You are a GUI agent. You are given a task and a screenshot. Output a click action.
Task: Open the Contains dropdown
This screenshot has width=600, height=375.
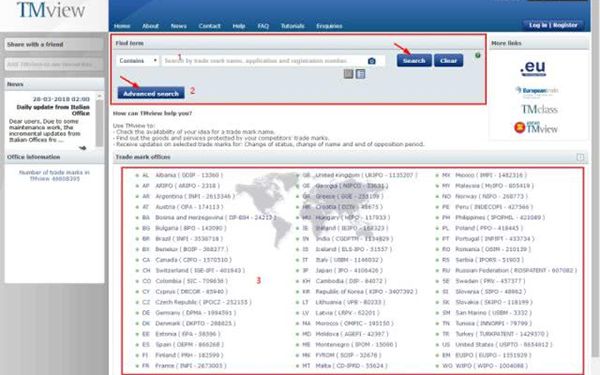138,61
